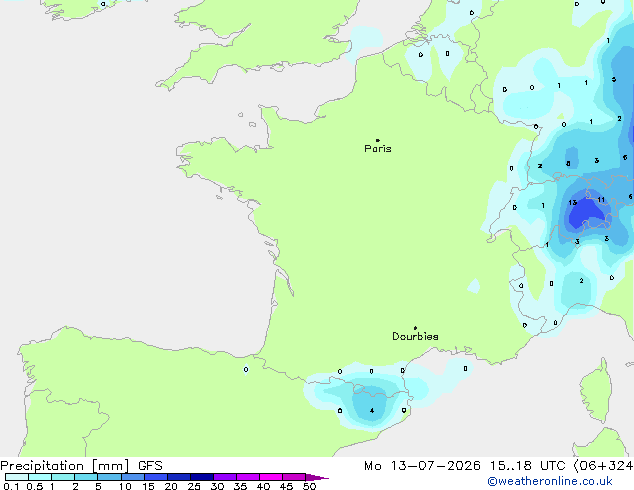
Task: Click the '25' legend scale label
Action: point(194,486)
